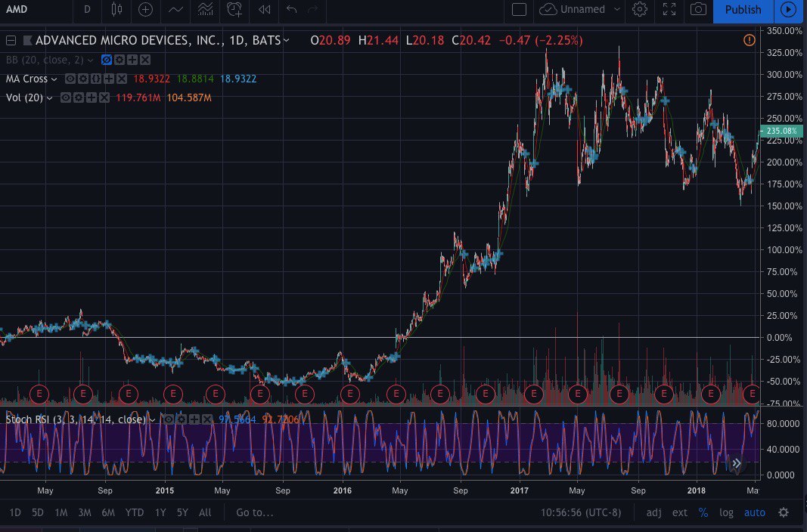This screenshot has width=807, height=532.
Task: Click the Compare or add symbol icon
Action: (x=145, y=10)
